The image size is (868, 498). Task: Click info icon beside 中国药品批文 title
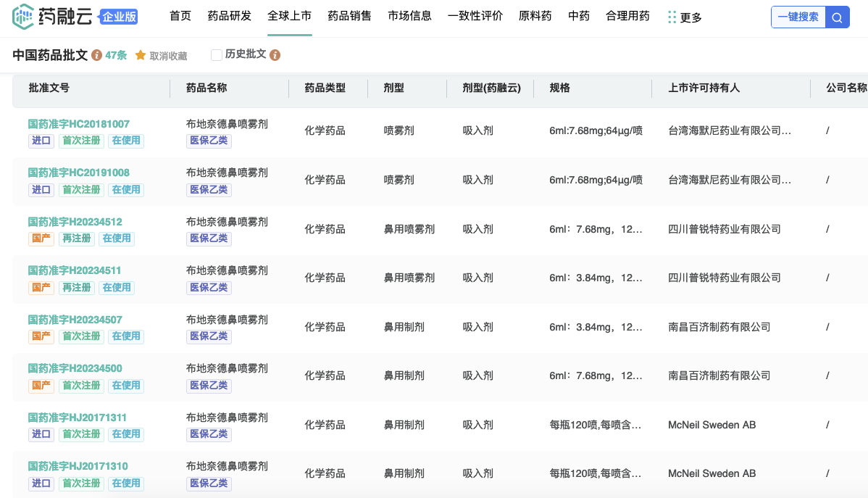pyautogui.click(x=96, y=55)
